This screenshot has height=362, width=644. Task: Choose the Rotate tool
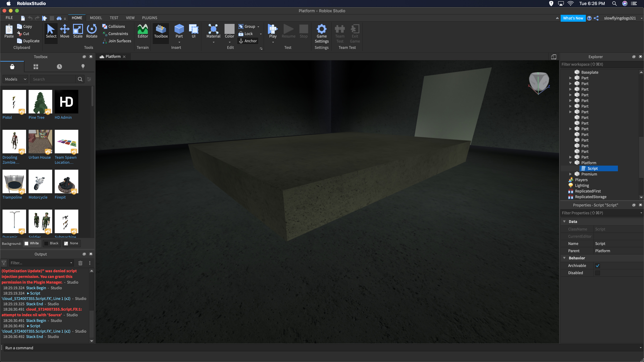(92, 31)
